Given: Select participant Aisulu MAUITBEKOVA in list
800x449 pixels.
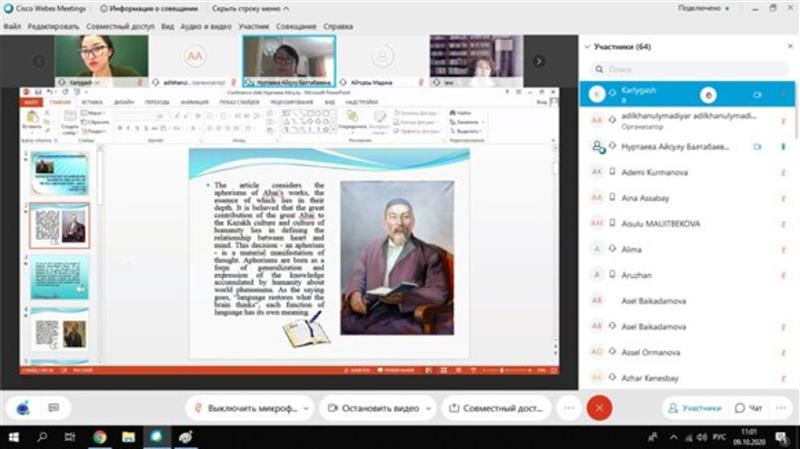Looking at the screenshot, I should pyautogui.click(x=660, y=223).
